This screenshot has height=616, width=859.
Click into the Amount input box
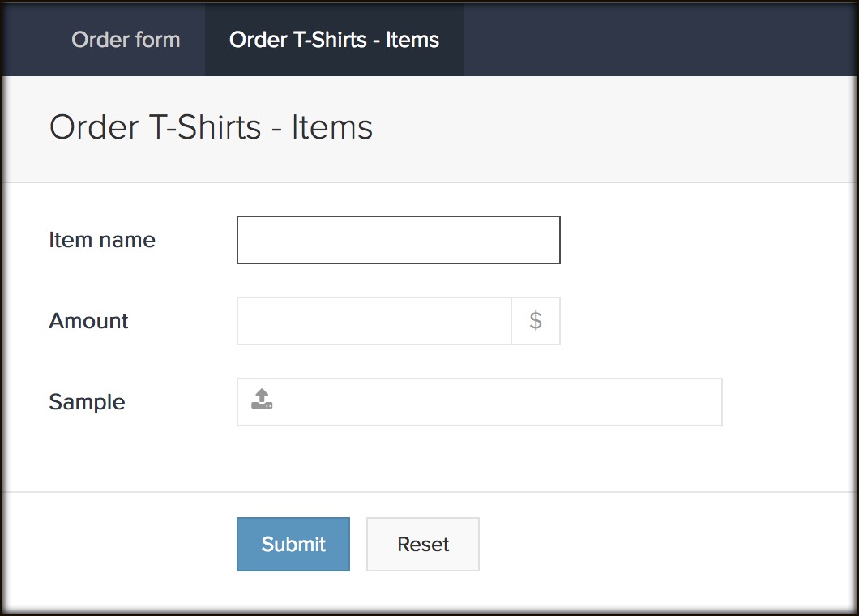pos(374,321)
